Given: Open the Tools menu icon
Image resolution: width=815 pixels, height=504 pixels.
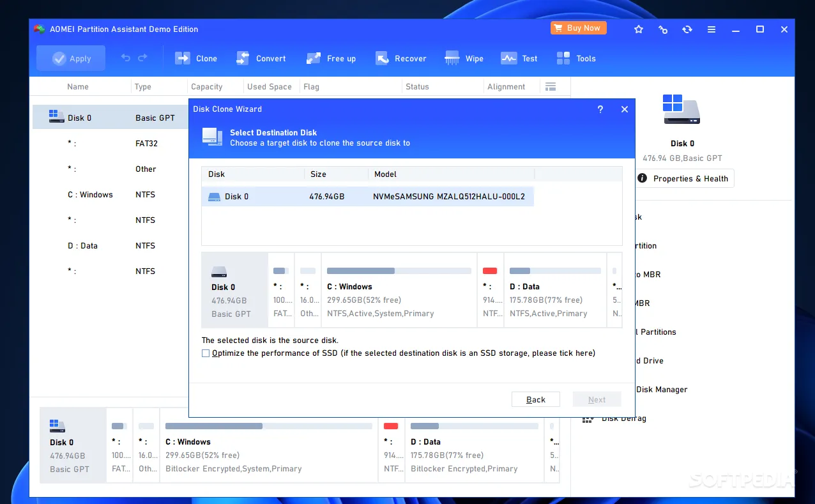Looking at the screenshot, I should click(x=563, y=59).
